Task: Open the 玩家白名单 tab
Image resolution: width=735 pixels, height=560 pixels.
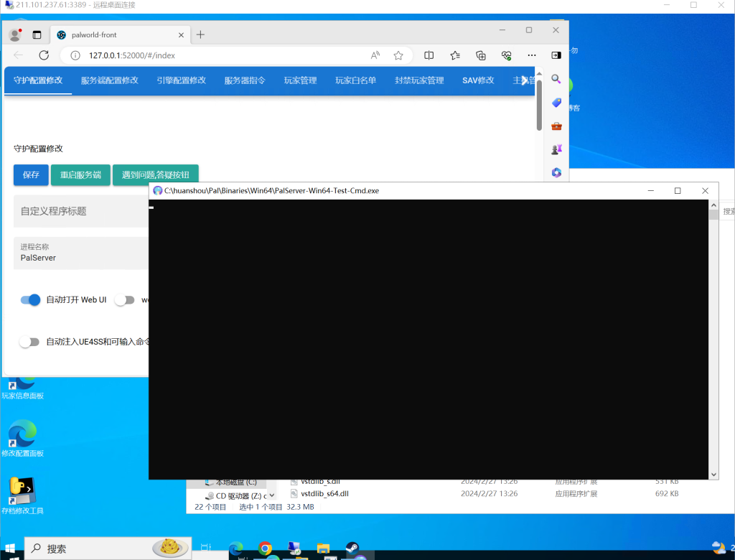Action: pos(356,80)
